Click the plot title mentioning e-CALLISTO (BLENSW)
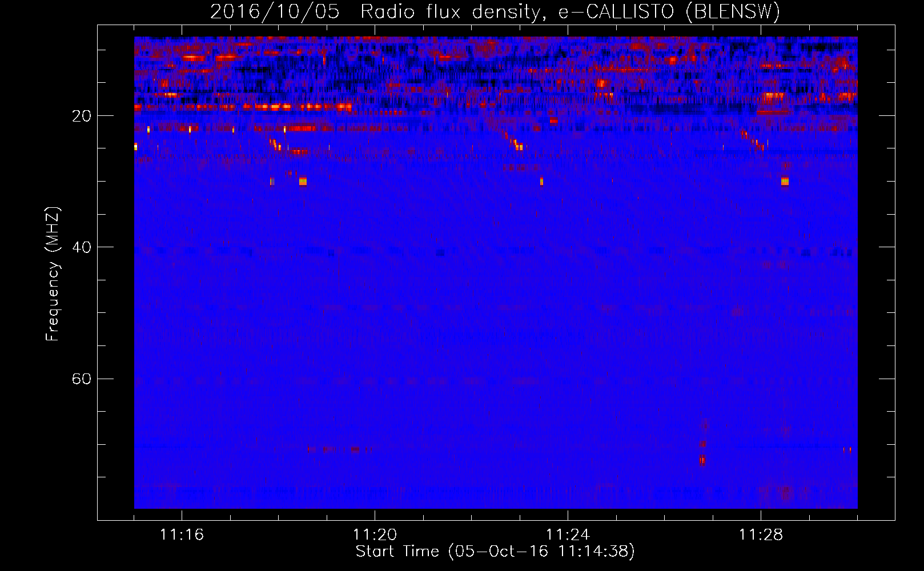 pos(495,12)
